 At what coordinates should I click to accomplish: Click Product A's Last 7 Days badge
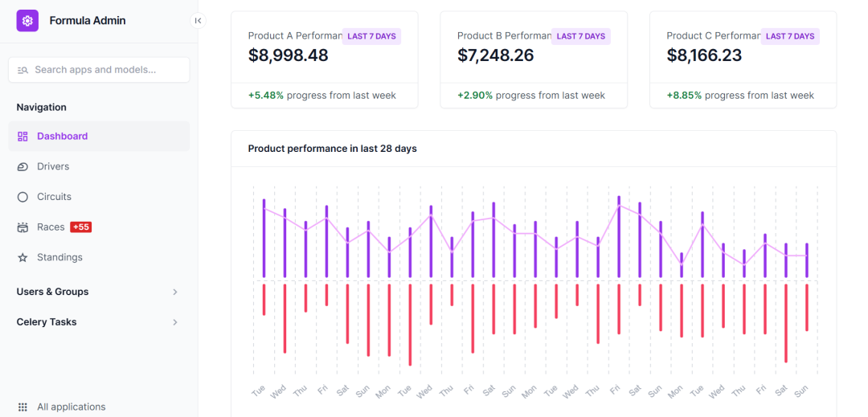pos(371,36)
